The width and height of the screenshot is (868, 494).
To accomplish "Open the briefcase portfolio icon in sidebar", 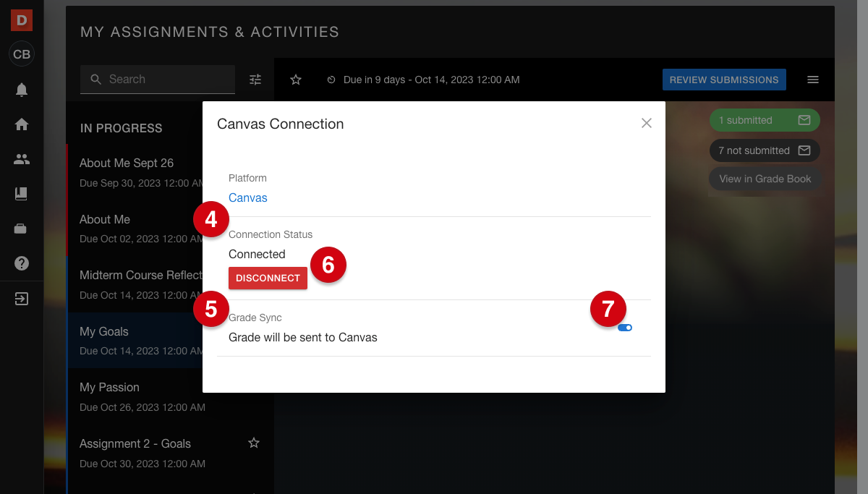I will (22, 229).
